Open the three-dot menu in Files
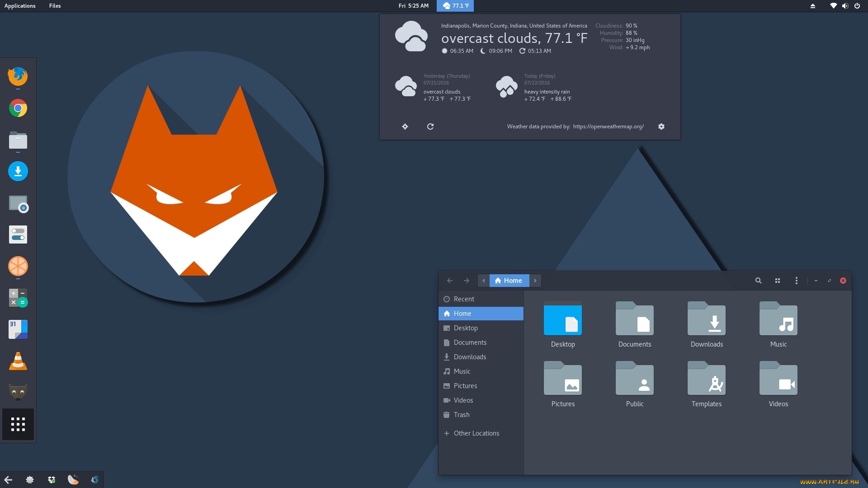This screenshot has width=868, height=488. (x=797, y=281)
